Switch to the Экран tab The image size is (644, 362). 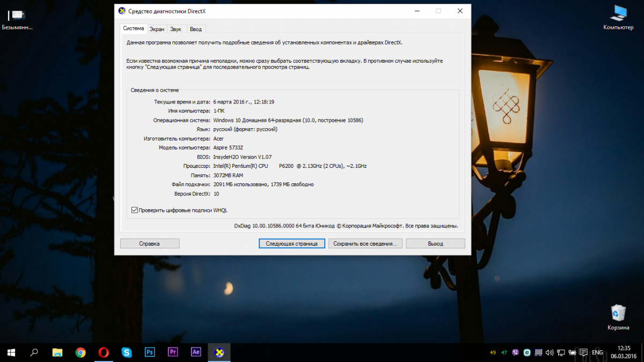click(157, 29)
